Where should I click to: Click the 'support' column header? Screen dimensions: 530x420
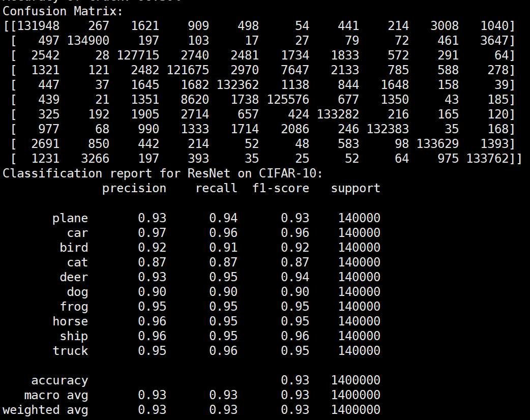356,188
